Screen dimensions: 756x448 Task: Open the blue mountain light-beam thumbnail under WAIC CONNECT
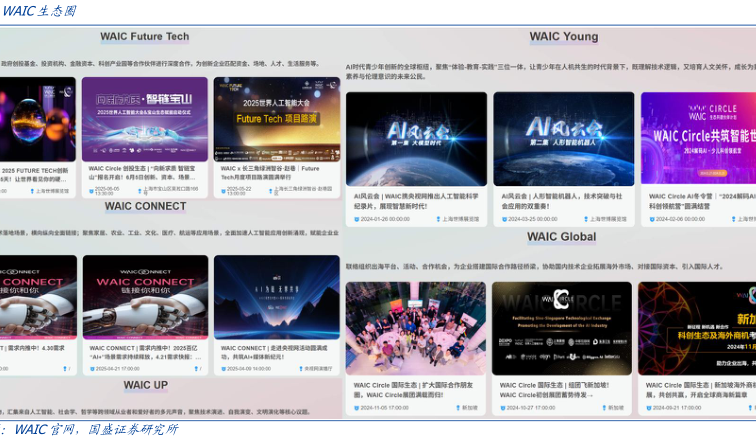point(277,297)
